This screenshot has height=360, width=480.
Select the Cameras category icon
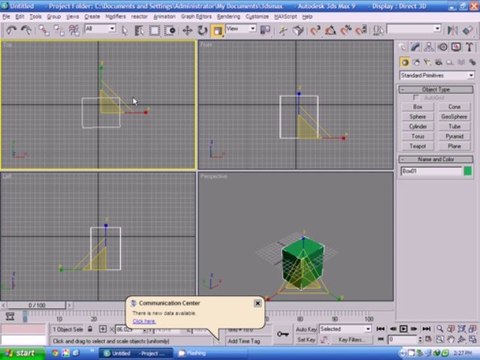coord(439,62)
